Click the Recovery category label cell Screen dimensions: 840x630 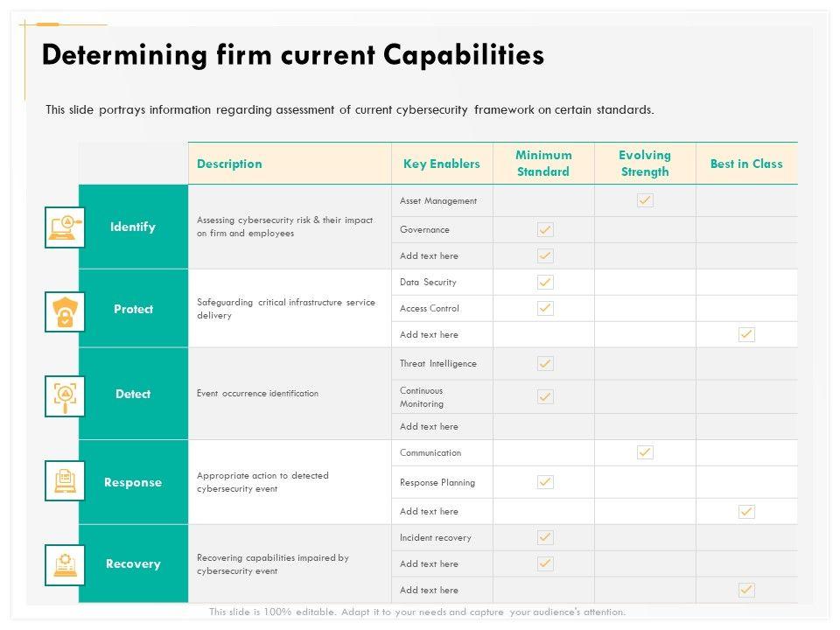[x=133, y=563]
